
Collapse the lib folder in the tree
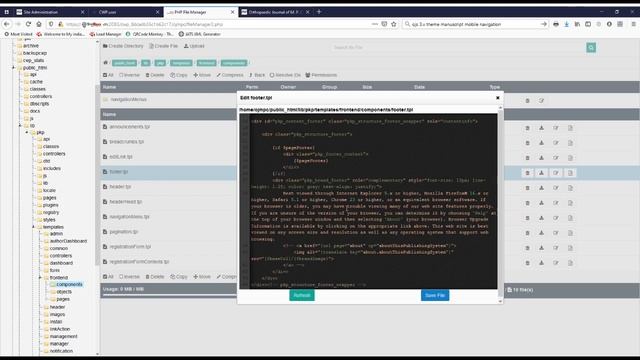(20, 125)
